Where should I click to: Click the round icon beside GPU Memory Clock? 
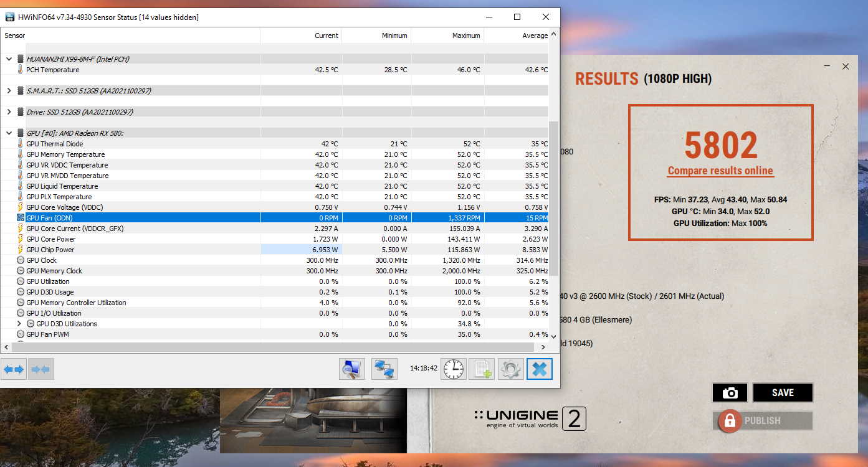[x=20, y=271]
